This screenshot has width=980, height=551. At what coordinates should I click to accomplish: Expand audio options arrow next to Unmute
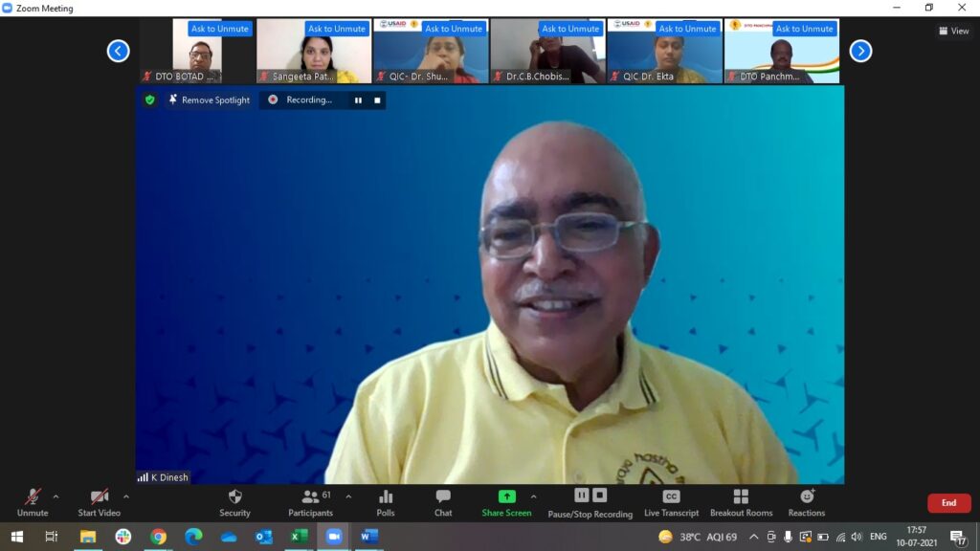pyautogui.click(x=56, y=496)
